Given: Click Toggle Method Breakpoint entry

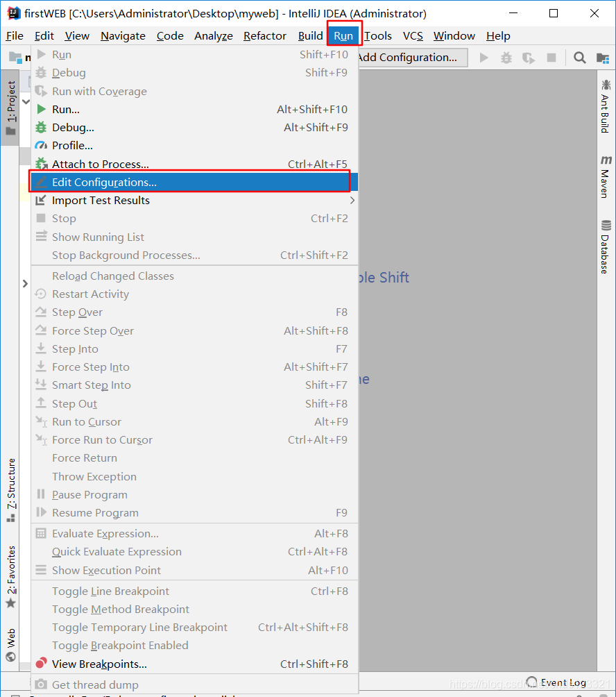Looking at the screenshot, I should [x=194, y=610].
